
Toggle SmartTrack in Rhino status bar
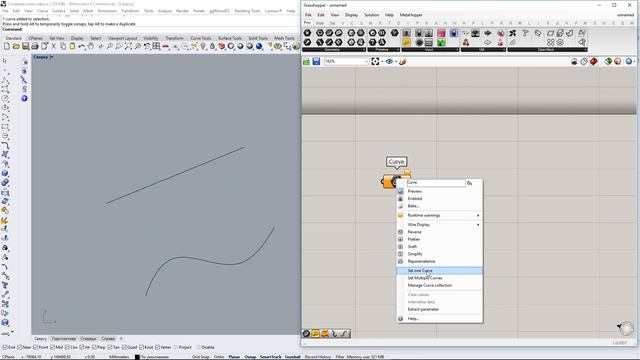pyautogui.click(x=270, y=357)
